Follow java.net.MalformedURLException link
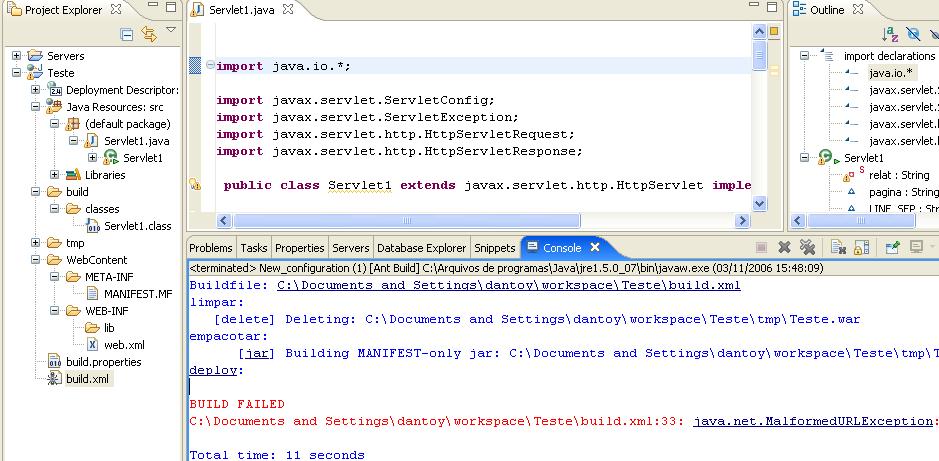 click(813, 421)
